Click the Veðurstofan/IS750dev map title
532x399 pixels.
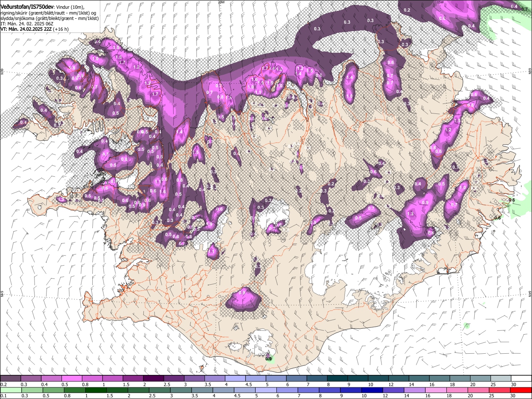[x=27, y=7]
